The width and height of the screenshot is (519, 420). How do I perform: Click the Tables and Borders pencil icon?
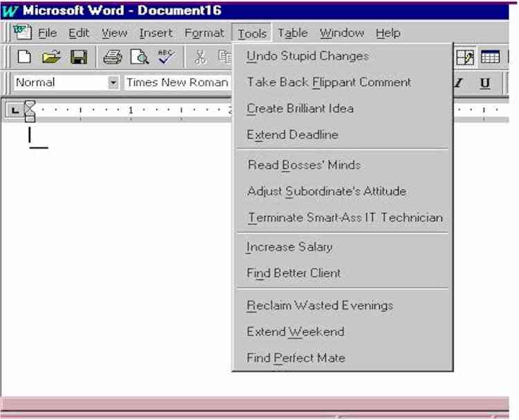coord(465,57)
